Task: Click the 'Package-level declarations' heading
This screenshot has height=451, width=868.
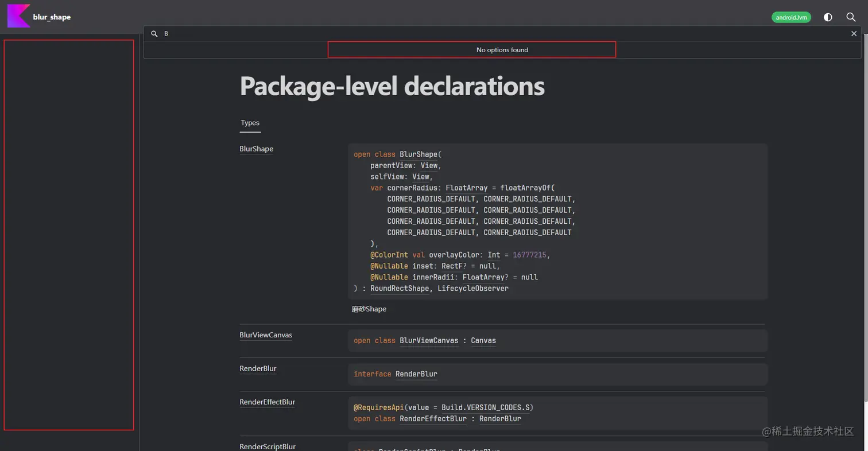Action: pos(392,86)
